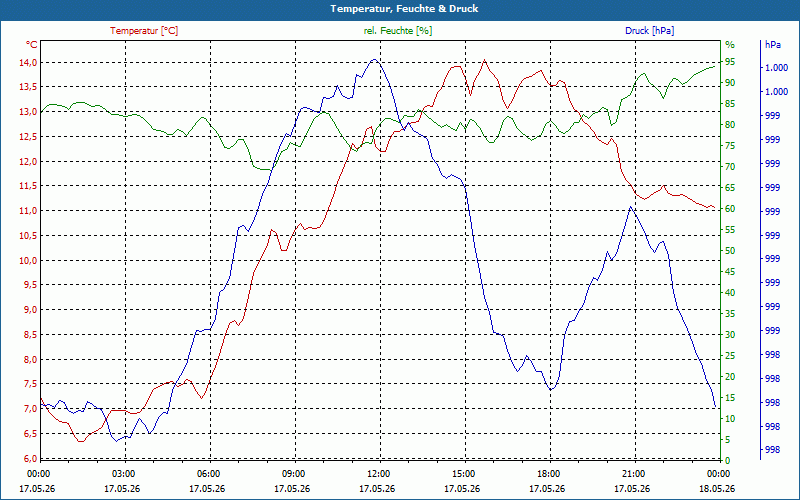Click the '09:00' time axis label
Viewport: 800px width, 500px height.
point(292,474)
